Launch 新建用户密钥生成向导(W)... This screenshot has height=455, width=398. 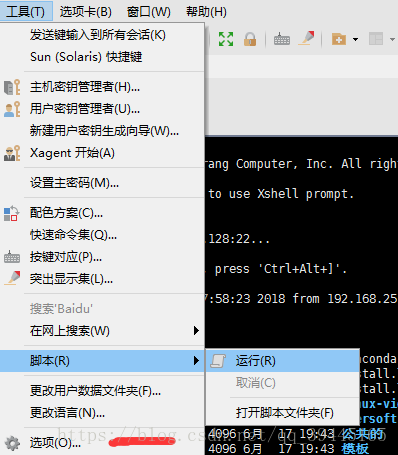[x=102, y=131]
